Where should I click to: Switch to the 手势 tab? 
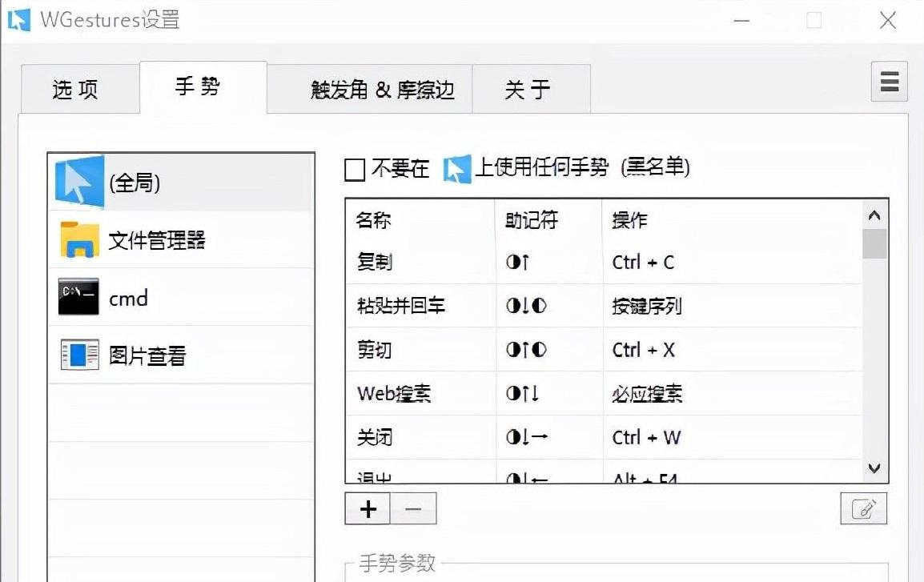coord(203,86)
